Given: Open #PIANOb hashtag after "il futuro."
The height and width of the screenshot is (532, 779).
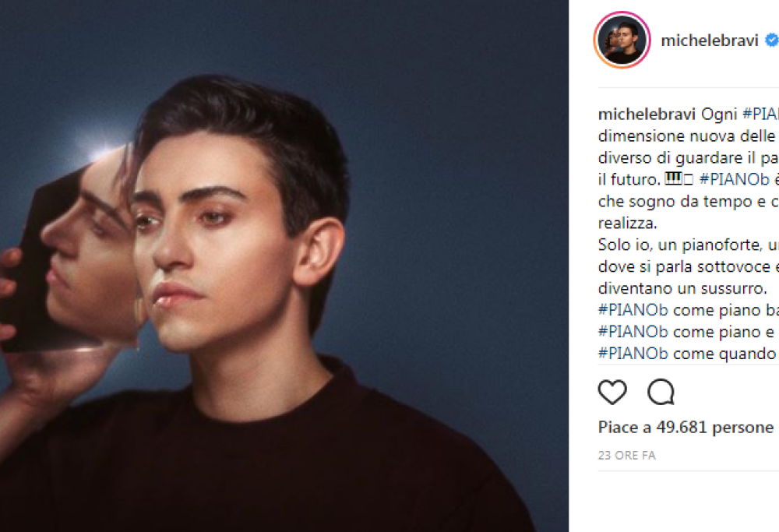Looking at the screenshot, I should 735,178.
